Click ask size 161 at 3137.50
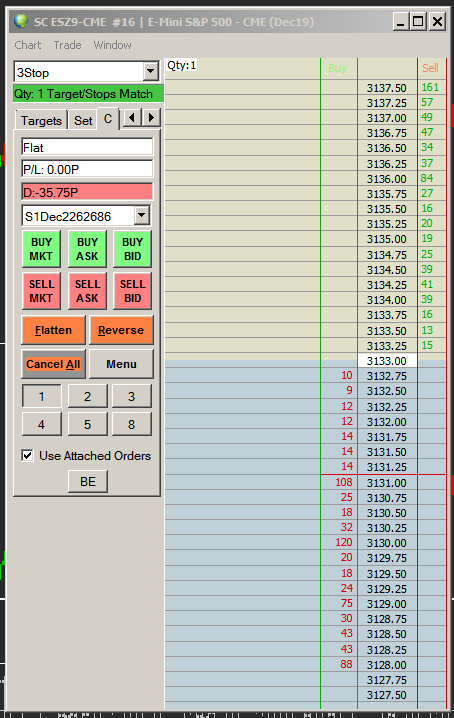The image size is (454, 718). pyautogui.click(x=430, y=87)
